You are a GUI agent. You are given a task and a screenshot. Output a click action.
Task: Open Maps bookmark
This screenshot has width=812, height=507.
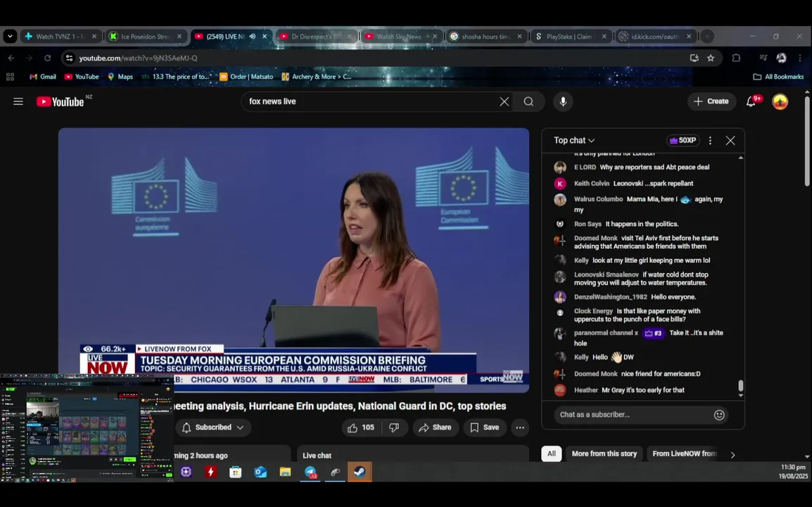coord(120,77)
